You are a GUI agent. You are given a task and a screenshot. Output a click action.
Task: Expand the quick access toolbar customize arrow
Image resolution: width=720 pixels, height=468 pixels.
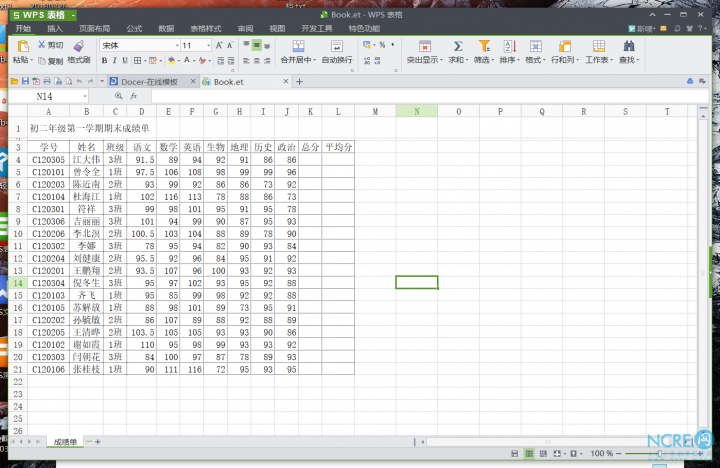[x=102, y=81]
